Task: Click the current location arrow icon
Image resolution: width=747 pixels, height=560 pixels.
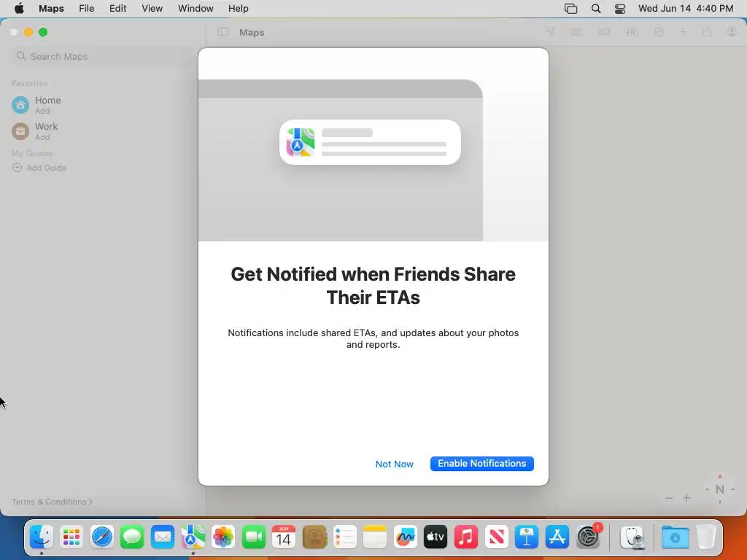Action: [550, 32]
